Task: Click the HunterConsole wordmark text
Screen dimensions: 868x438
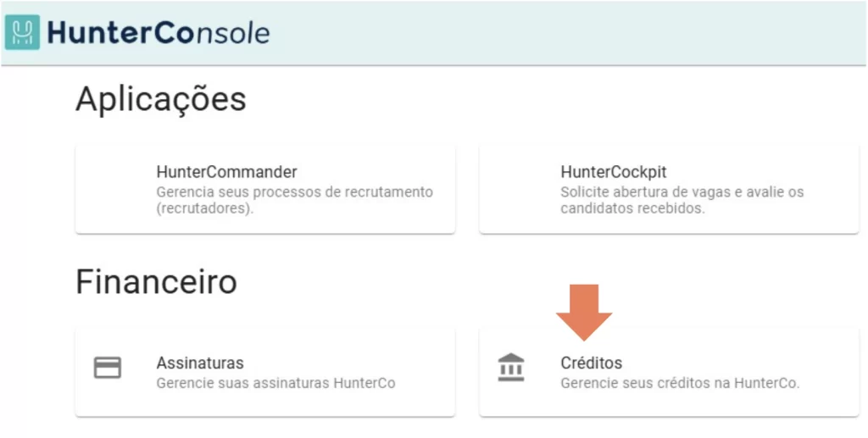Action: tap(159, 33)
